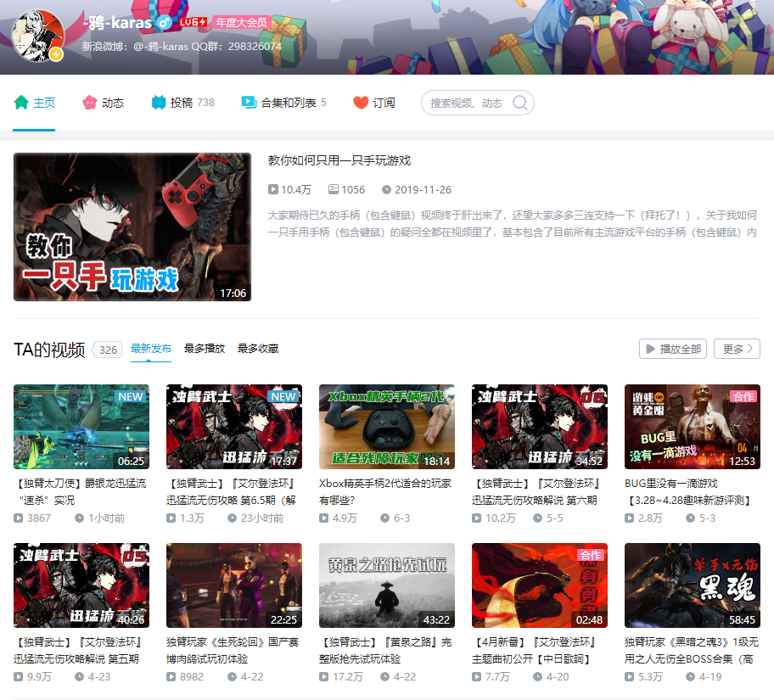Open 爵银龙迅猛流 video thumbnail
Image resolution: width=774 pixels, height=700 pixels.
point(81,427)
